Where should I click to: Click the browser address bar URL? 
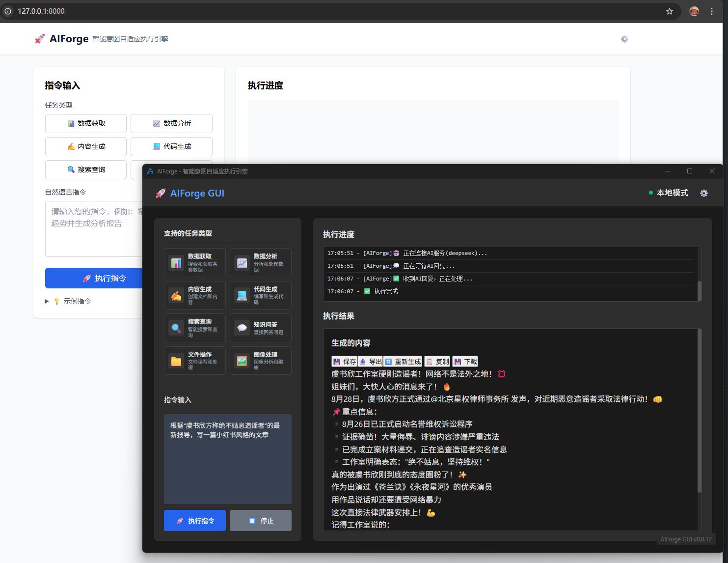[x=41, y=11]
